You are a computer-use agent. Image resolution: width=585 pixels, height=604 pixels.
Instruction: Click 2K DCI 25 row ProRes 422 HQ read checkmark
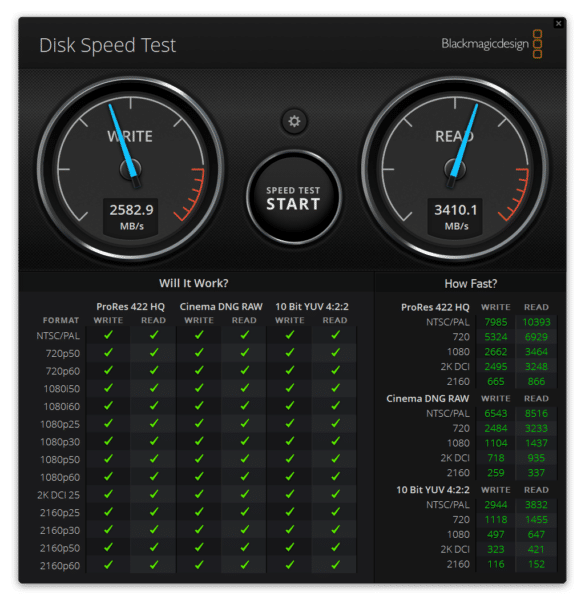pos(154,494)
